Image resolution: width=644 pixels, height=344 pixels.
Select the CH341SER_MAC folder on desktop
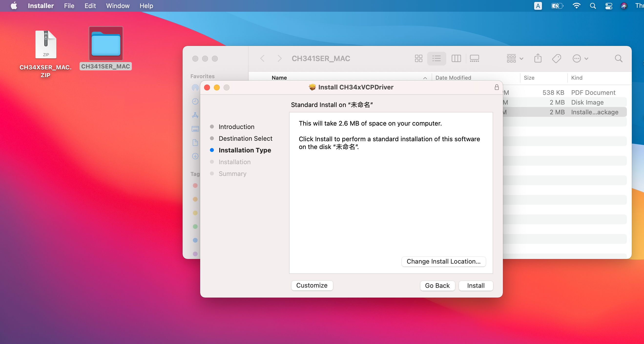[106, 48]
